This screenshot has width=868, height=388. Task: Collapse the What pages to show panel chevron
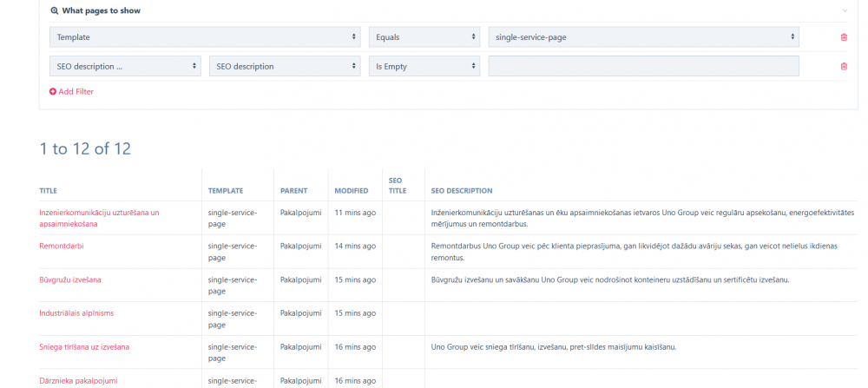tap(845, 11)
